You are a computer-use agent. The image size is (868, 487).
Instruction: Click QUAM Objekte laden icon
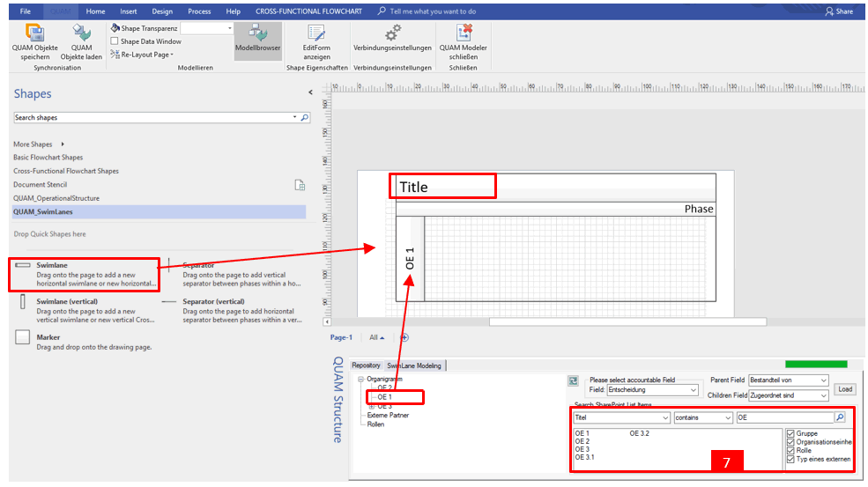coord(82,33)
